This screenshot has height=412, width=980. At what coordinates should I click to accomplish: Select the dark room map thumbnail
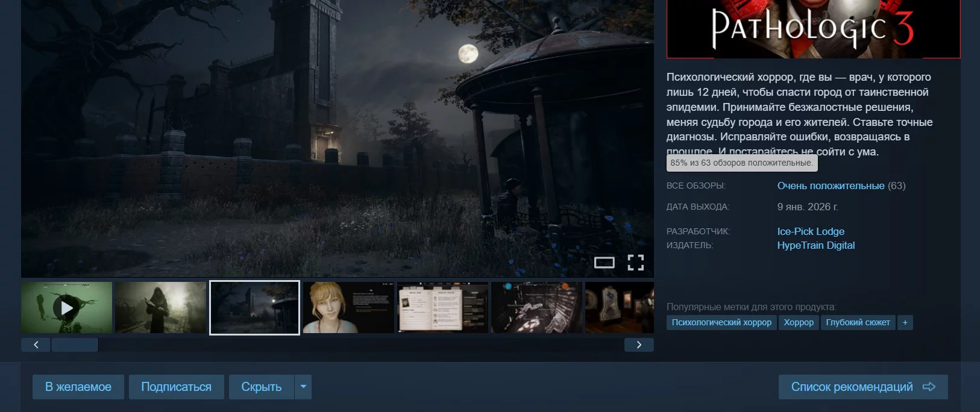tap(536, 307)
